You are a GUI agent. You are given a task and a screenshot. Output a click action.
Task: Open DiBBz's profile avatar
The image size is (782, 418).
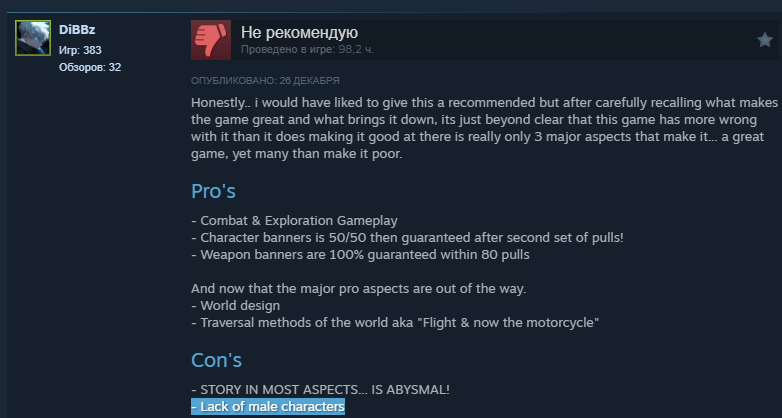[33, 38]
